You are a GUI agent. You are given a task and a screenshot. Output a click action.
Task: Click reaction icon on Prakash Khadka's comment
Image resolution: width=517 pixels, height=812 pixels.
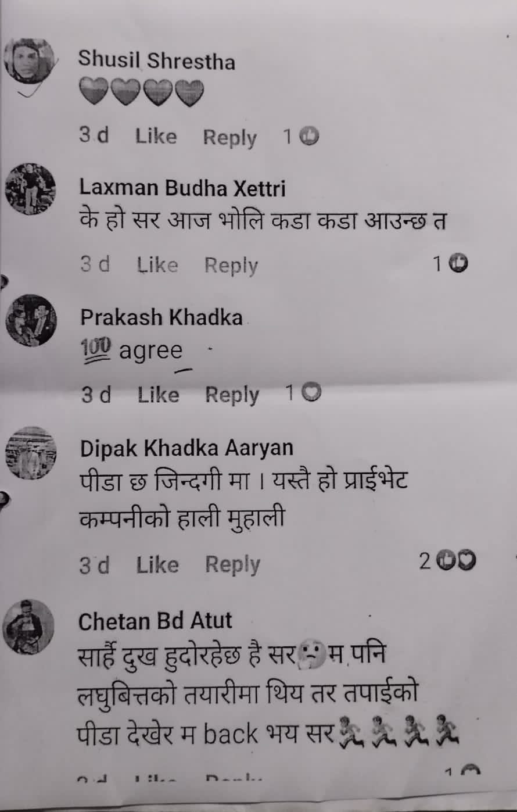point(313,393)
